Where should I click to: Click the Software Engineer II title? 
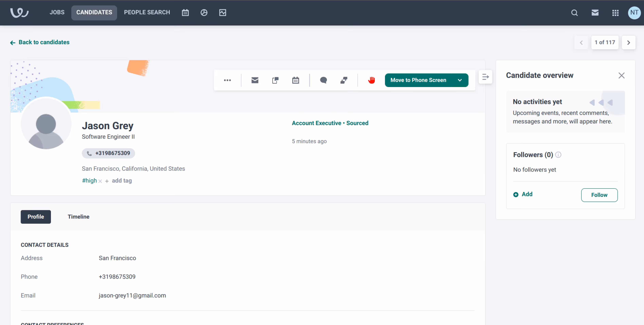pos(108,137)
